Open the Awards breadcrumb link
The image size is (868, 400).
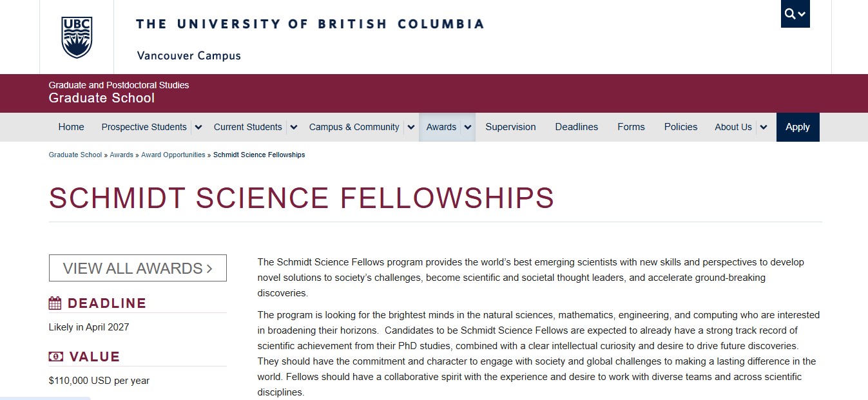[x=122, y=155]
